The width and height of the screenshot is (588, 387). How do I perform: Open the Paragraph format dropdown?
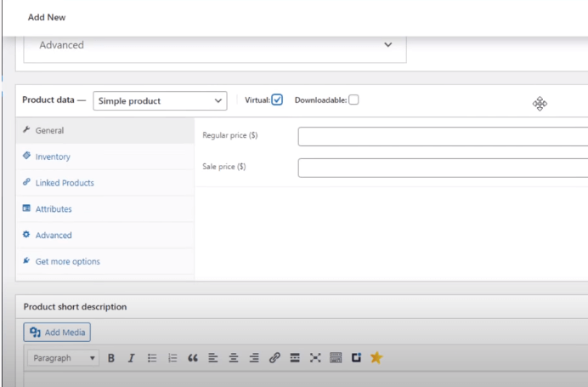click(x=63, y=358)
